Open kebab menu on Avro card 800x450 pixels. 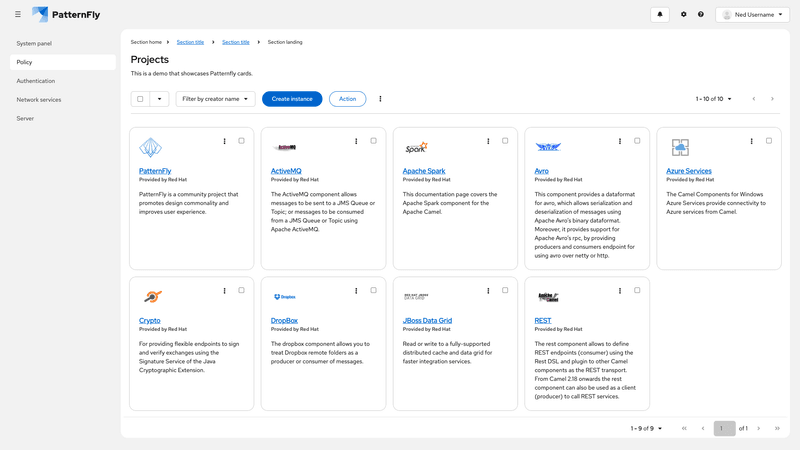coord(620,141)
